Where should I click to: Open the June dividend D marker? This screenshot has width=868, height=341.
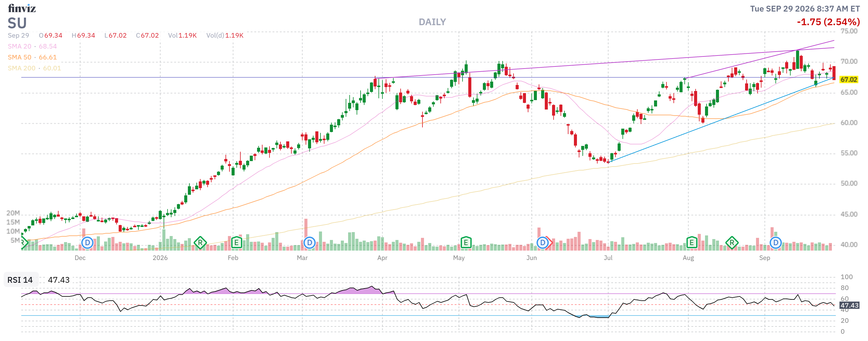(x=542, y=242)
